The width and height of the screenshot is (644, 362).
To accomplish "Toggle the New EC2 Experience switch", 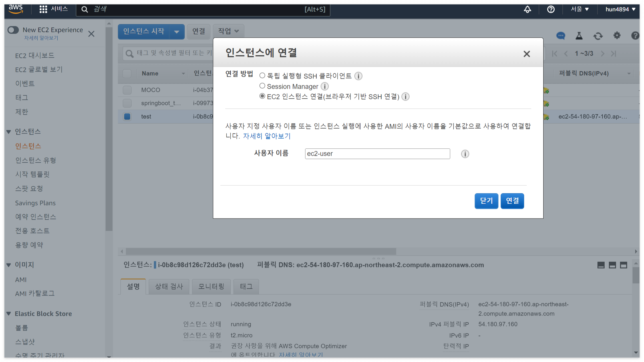I will tap(13, 30).
